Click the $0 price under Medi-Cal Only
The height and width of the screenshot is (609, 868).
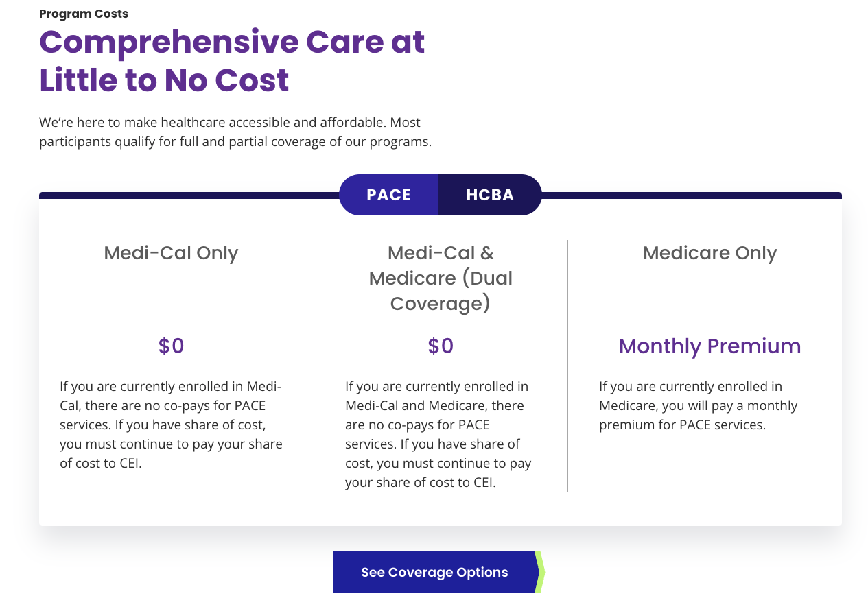tap(171, 346)
